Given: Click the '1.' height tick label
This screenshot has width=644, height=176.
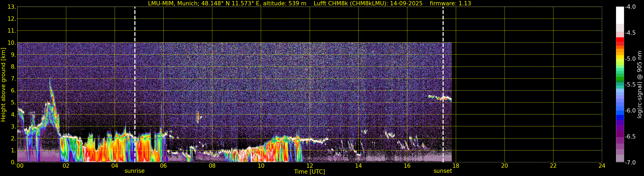Looking at the screenshot, I should (13, 150).
